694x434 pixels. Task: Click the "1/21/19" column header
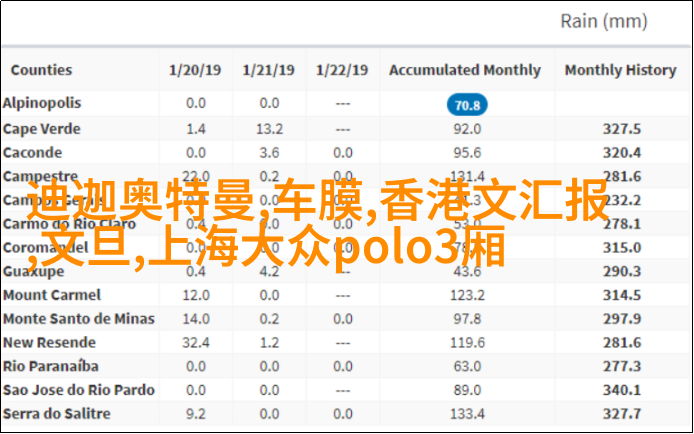269,70
